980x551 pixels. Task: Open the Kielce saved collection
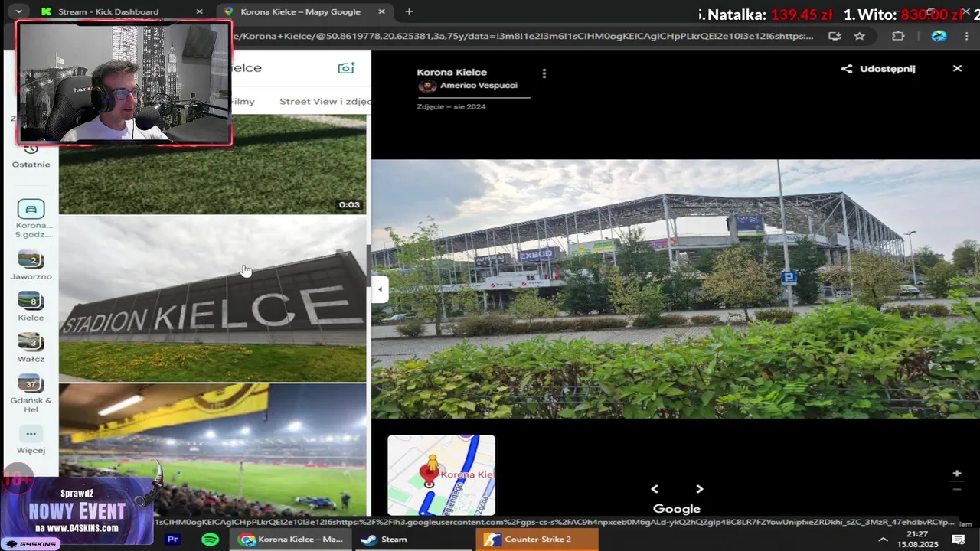click(x=31, y=301)
